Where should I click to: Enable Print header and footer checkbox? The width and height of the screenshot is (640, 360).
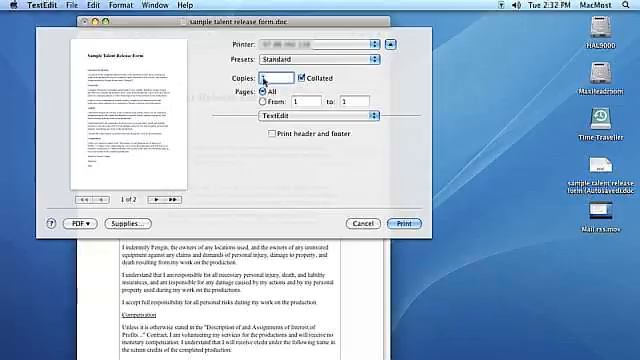point(272,133)
